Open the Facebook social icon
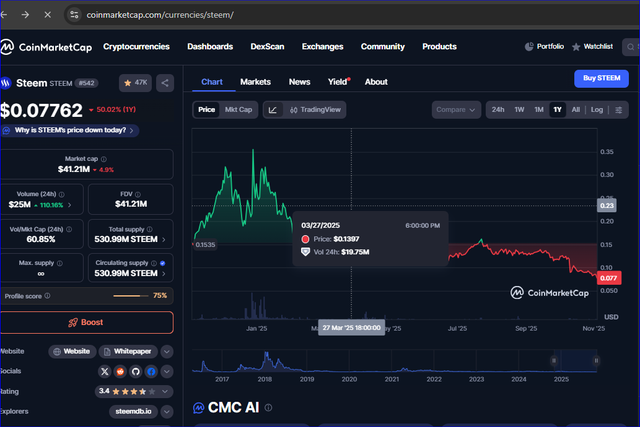This screenshot has width=640, height=427. coord(151,371)
